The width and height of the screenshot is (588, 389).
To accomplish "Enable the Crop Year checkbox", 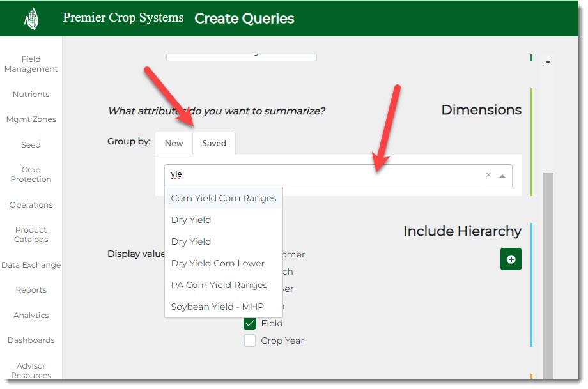I will (x=250, y=341).
